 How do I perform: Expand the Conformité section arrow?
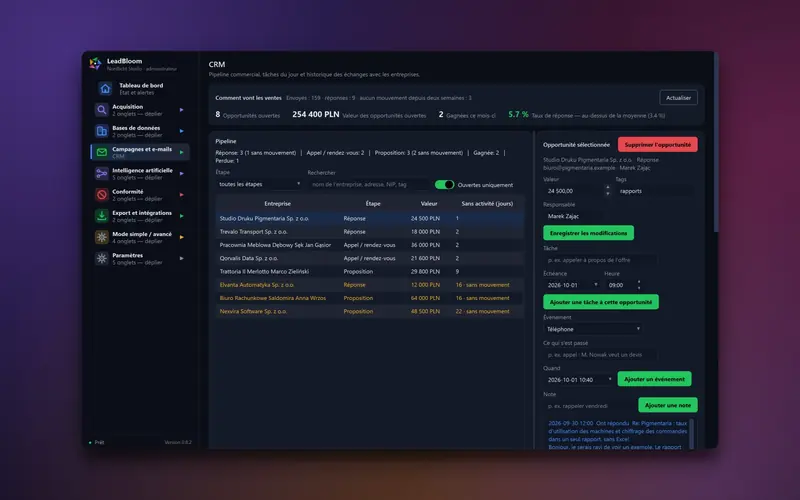point(182,195)
